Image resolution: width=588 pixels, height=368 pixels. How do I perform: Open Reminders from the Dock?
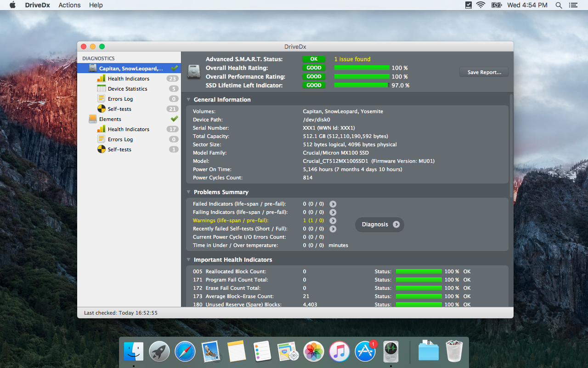click(x=262, y=352)
